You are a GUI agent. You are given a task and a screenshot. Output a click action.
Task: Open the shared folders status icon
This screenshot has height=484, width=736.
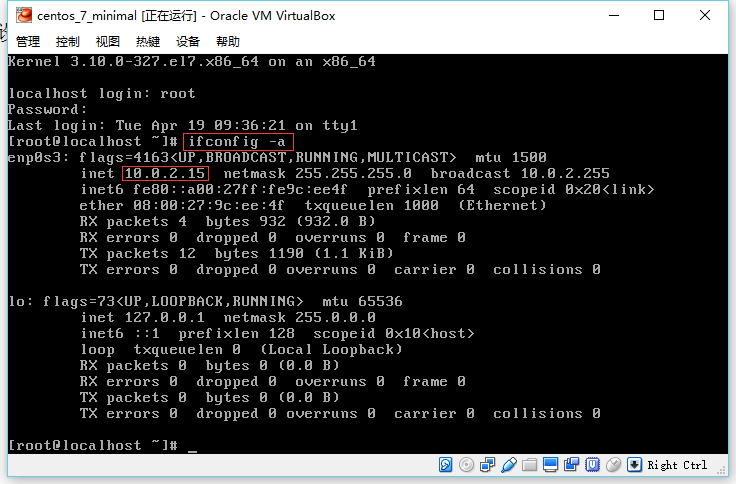529,465
